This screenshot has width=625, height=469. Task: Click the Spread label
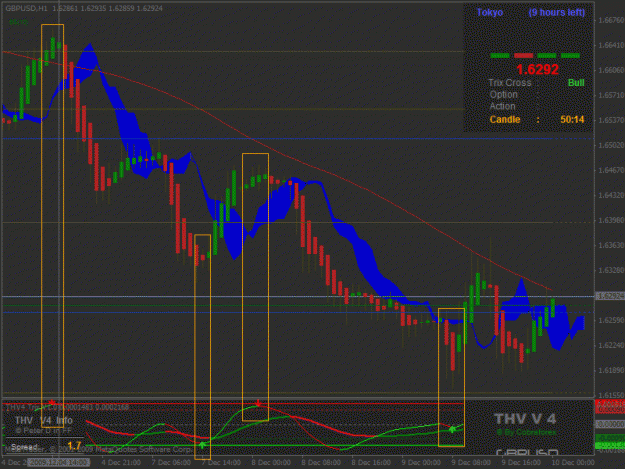[x=24, y=446]
